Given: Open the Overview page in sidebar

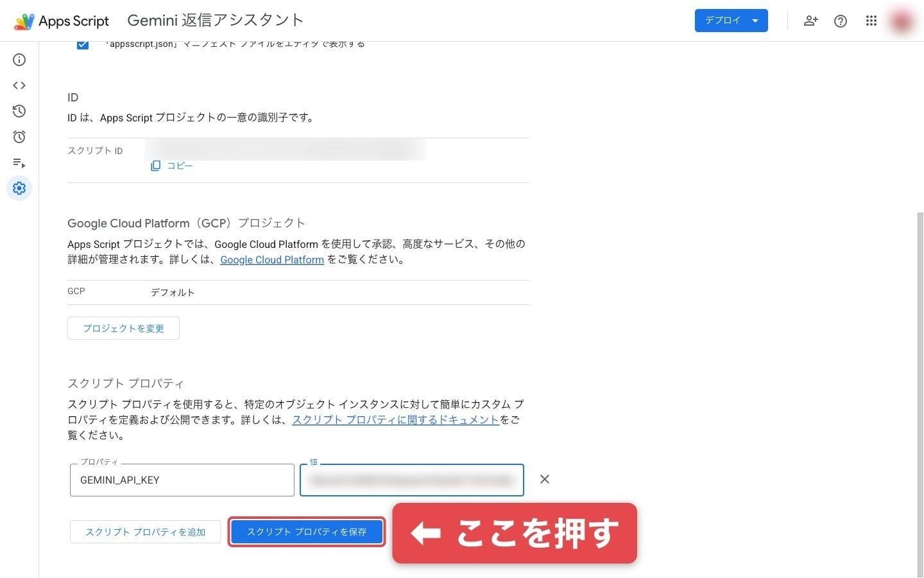Looking at the screenshot, I should 19,60.
